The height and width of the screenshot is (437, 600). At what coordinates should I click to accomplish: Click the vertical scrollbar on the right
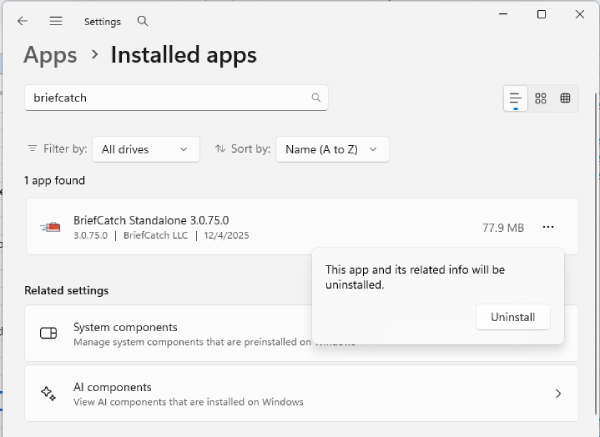click(597, 253)
